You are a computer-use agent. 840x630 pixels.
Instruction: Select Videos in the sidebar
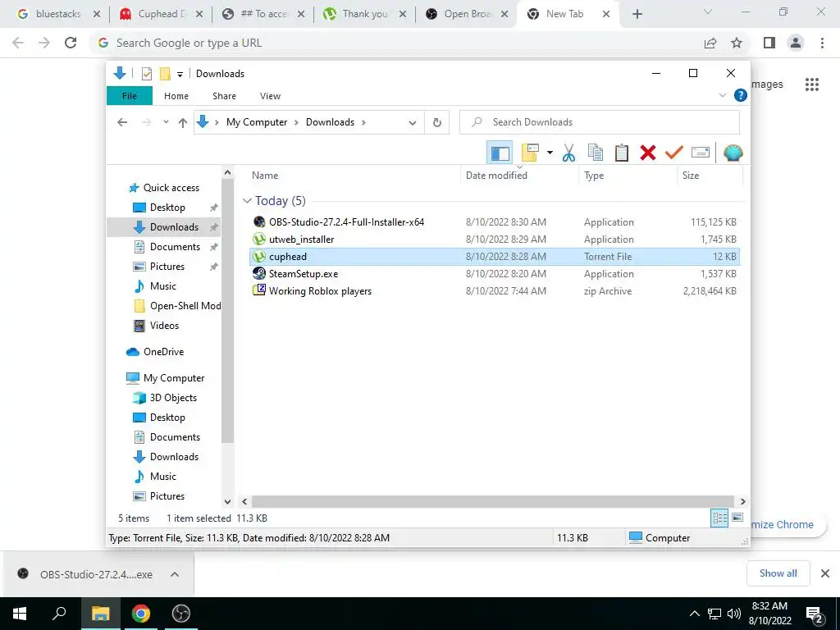(x=164, y=325)
